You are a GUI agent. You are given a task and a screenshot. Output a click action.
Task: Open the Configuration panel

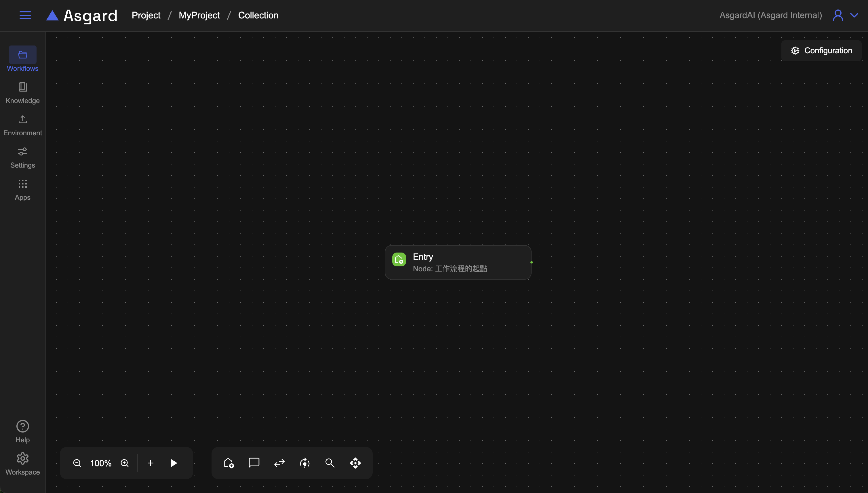click(x=821, y=50)
